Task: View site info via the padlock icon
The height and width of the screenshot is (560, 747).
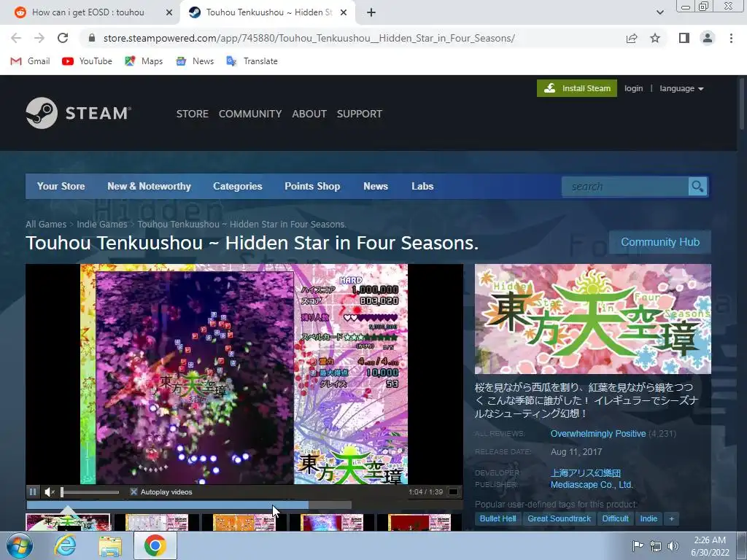Action: pyautogui.click(x=92, y=38)
